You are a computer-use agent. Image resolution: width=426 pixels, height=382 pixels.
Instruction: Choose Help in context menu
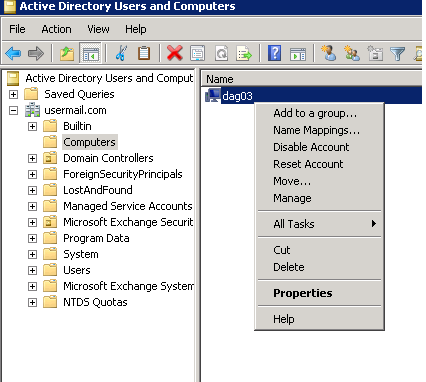pos(319,319)
